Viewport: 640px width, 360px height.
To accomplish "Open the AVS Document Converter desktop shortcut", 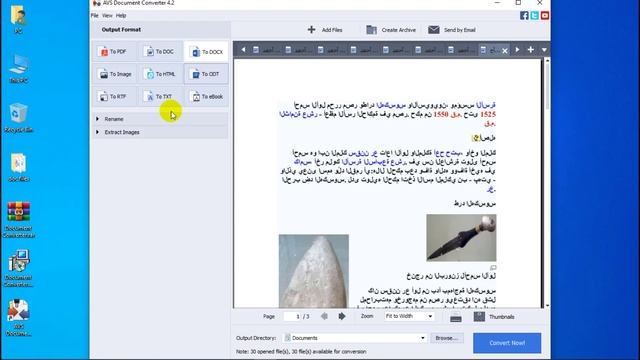I will pyautogui.click(x=19, y=318).
